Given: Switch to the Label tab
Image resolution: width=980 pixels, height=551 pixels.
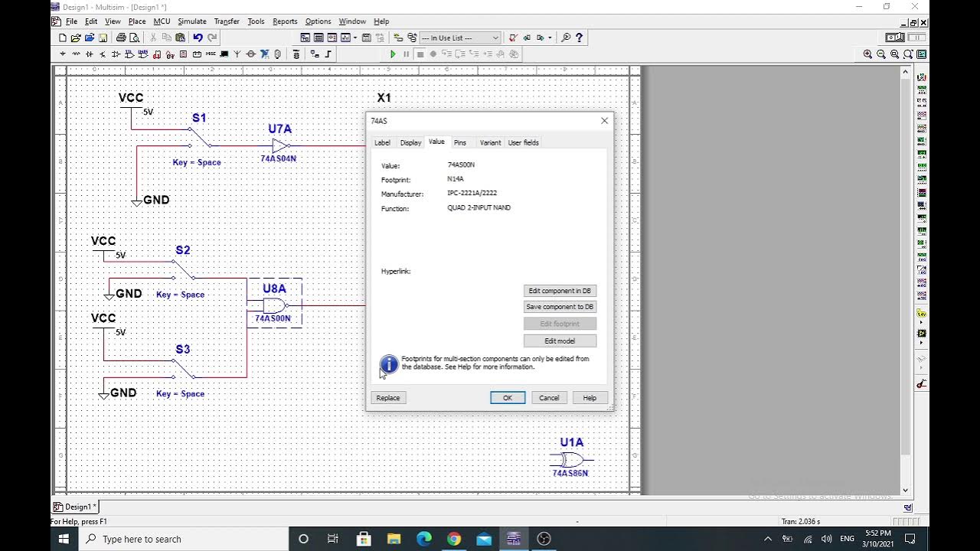Looking at the screenshot, I should (x=382, y=142).
